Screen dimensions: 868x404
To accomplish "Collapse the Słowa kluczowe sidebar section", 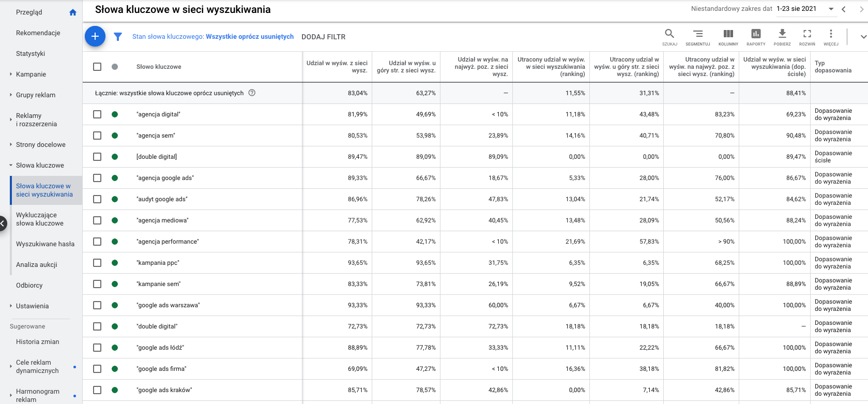I will (x=11, y=166).
